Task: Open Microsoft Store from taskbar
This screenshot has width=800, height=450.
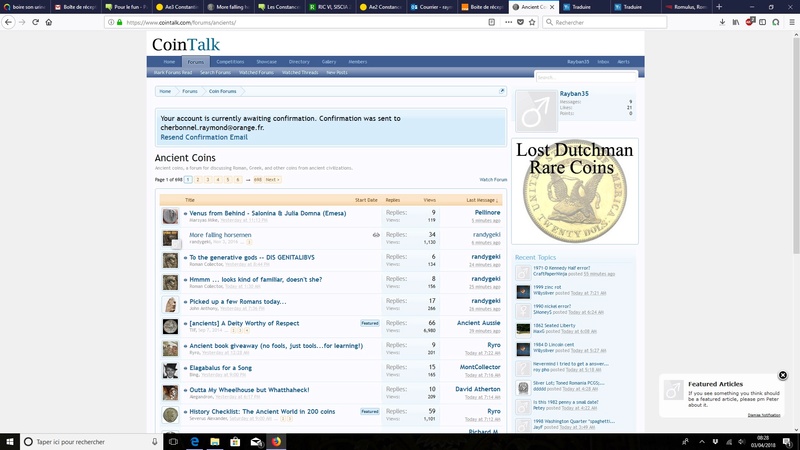Action: (235, 442)
